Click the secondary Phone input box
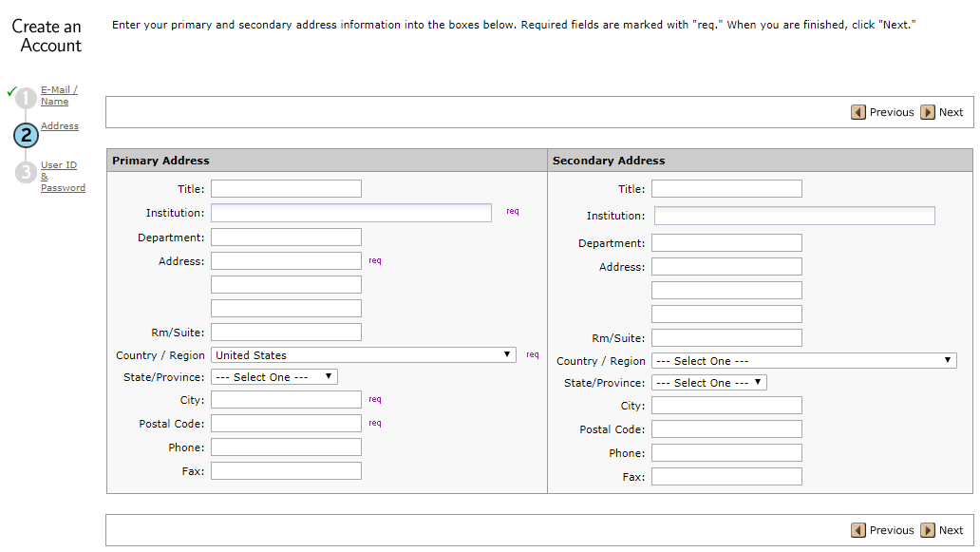Image resolution: width=980 pixels, height=552 pixels. point(726,453)
